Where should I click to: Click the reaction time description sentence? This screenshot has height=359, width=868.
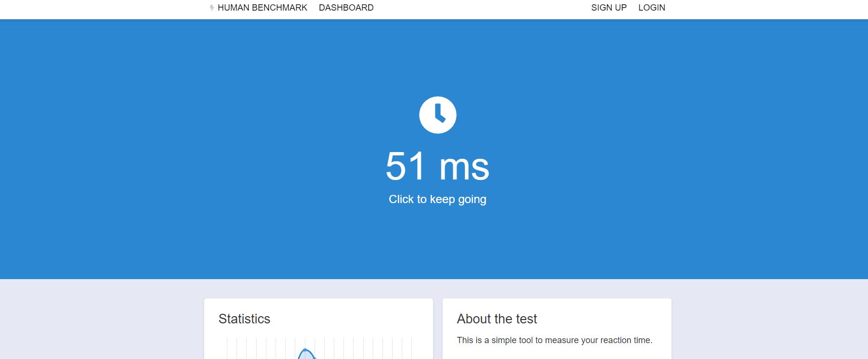554,340
